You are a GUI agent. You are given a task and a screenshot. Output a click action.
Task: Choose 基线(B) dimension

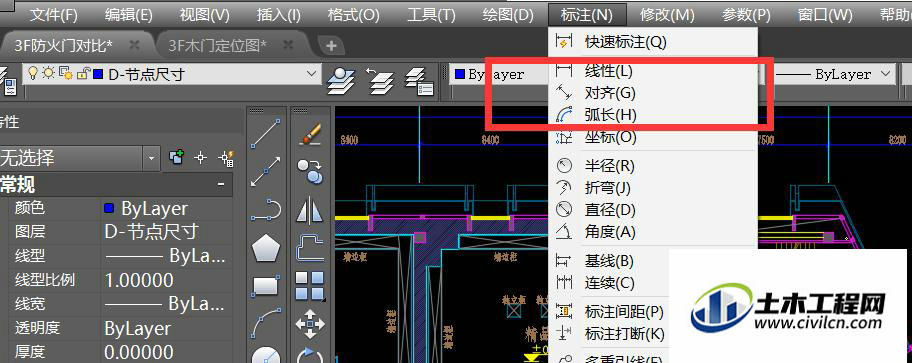[610, 261]
